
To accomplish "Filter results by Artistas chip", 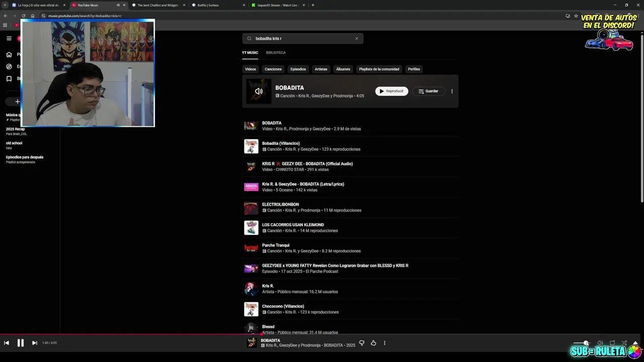I will [321, 69].
